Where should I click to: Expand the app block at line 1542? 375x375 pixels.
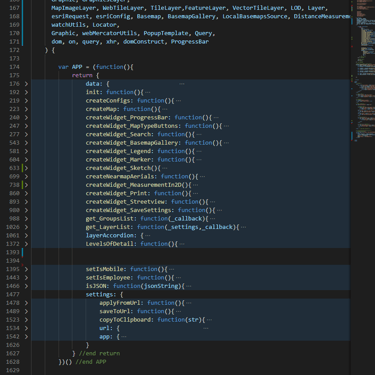pyautogui.click(x=26, y=337)
